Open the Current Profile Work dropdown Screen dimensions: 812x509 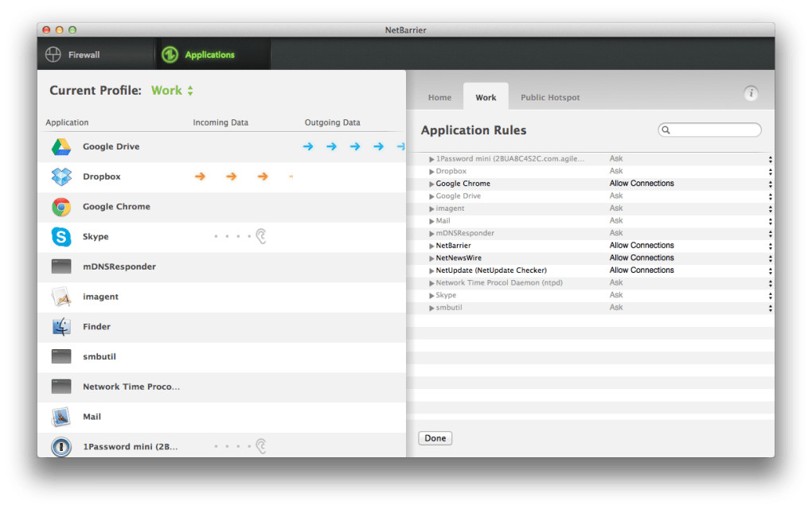pos(173,91)
